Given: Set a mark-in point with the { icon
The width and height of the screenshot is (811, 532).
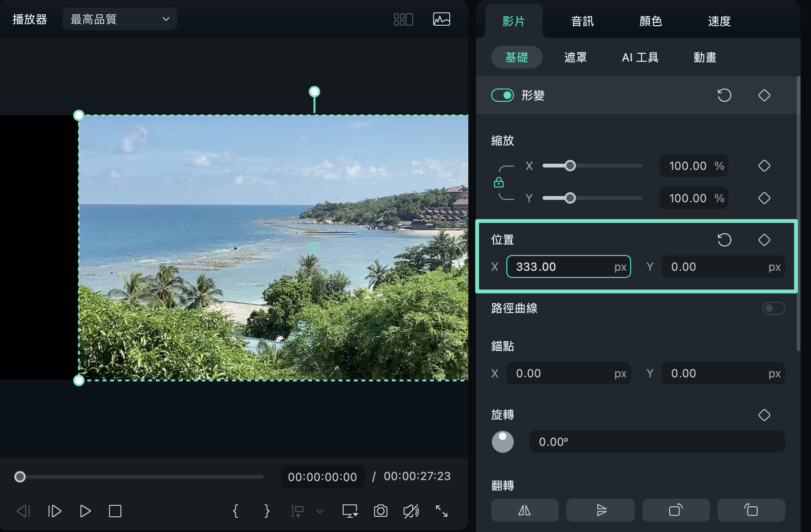Looking at the screenshot, I should coord(236,511).
